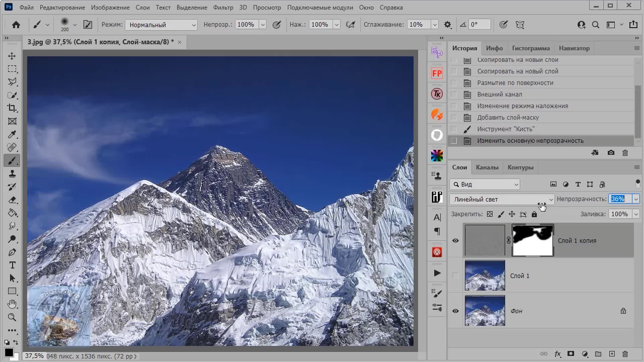Create a new snapshot with camera icon
The width and height of the screenshot is (644, 362).
(611, 153)
